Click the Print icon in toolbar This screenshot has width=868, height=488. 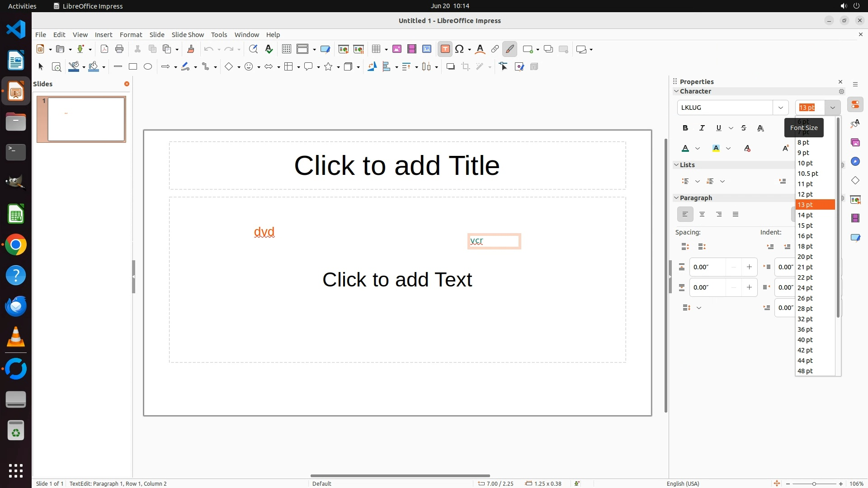[x=119, y=49]
